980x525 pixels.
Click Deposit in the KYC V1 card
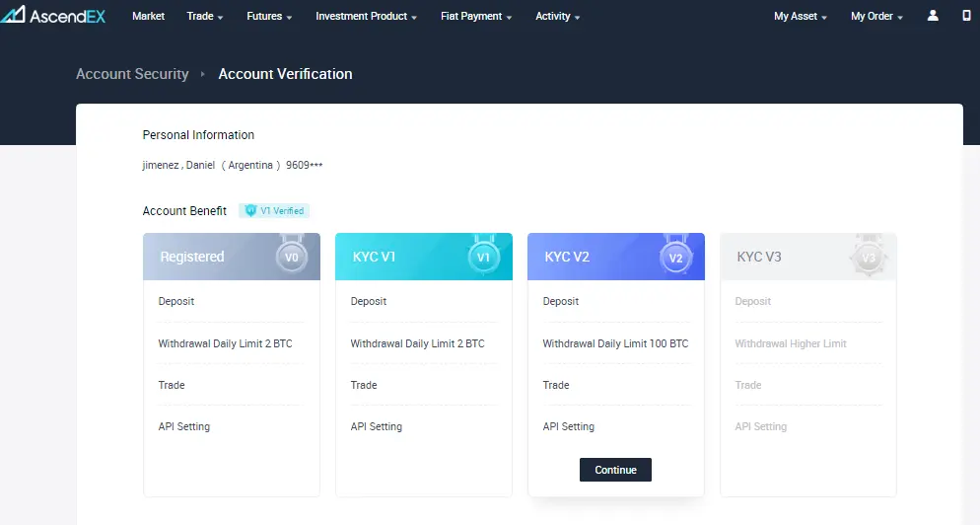point(368,301)
